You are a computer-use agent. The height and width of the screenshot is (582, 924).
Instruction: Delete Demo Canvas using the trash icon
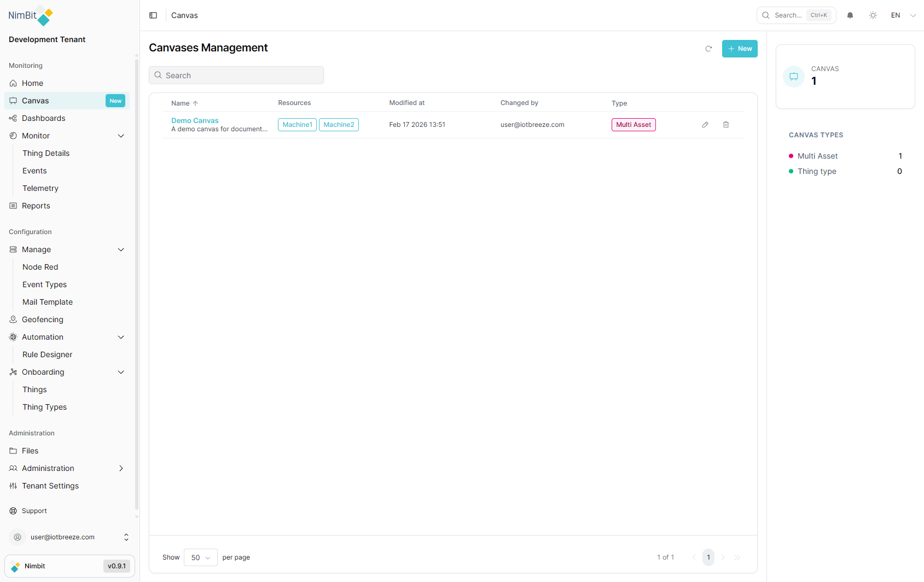[x=726, y=124]
